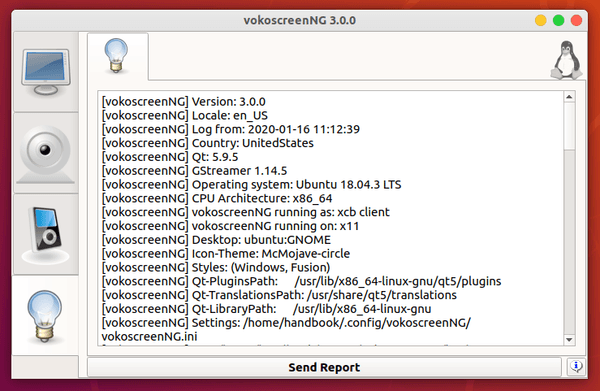Close window with the red button
Screen dimensions: 600x391
click(x=576, y=20)
